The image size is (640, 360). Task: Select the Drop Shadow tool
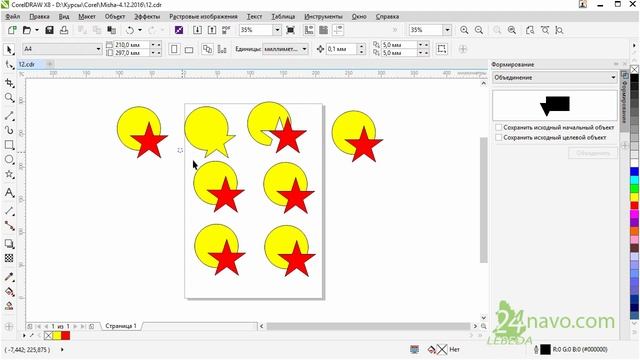(x=9, y=244)
